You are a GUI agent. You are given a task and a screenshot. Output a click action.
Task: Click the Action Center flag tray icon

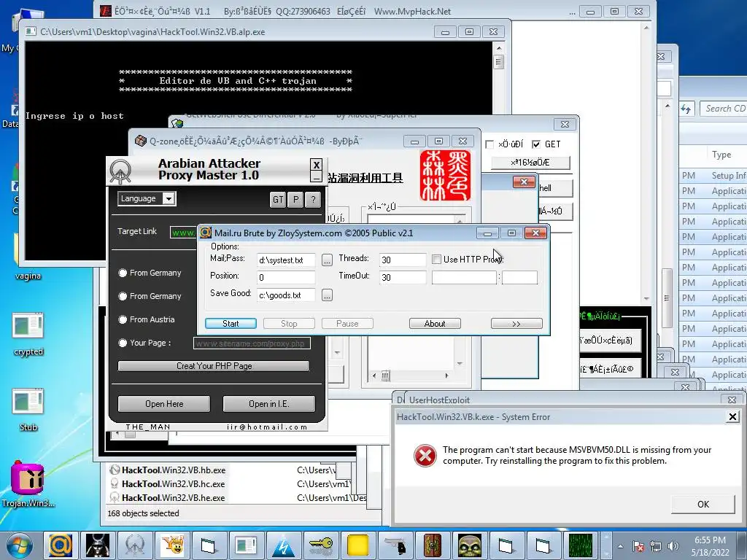pos(638,546)
